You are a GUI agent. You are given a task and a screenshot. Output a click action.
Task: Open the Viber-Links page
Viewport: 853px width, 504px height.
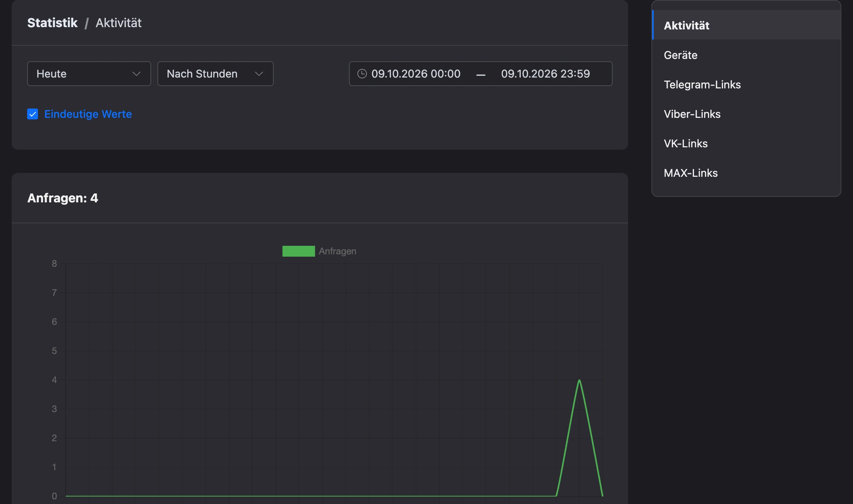(x=746, y=114)
